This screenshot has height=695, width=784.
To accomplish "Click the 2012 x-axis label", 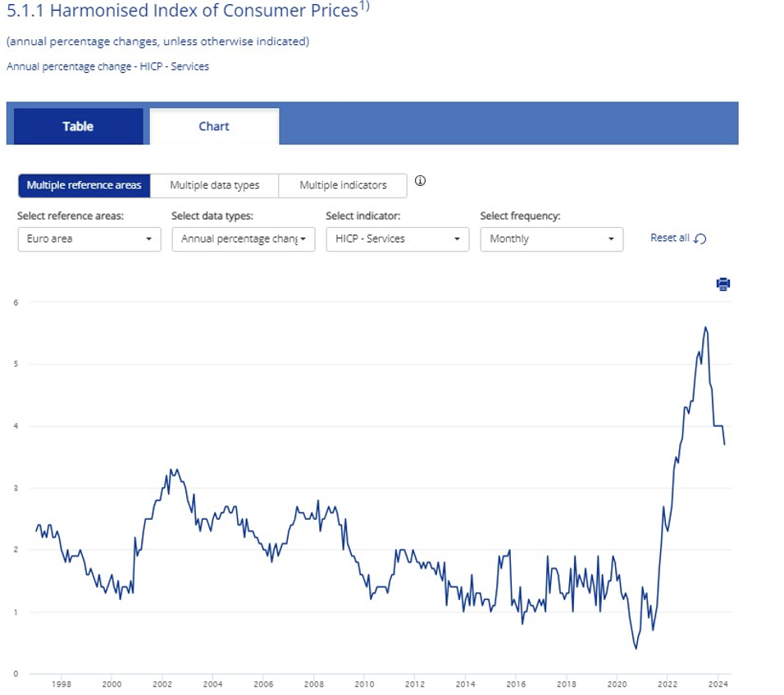I will [415, 684].
